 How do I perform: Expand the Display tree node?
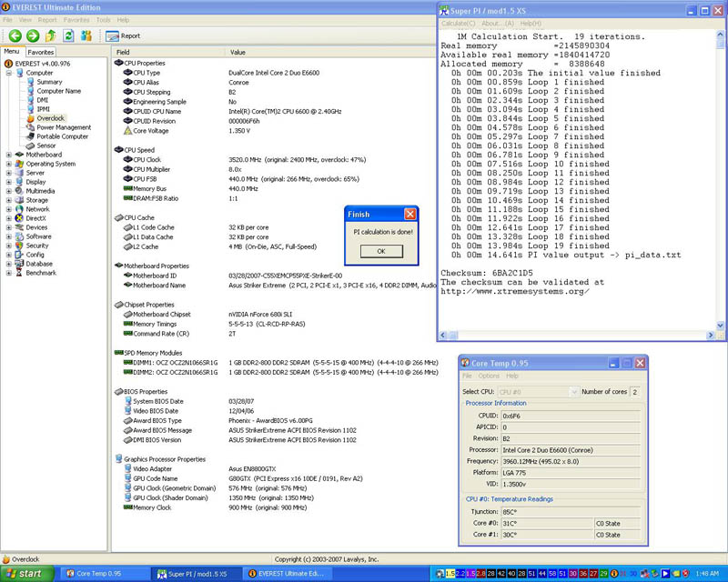pos(9,182)
